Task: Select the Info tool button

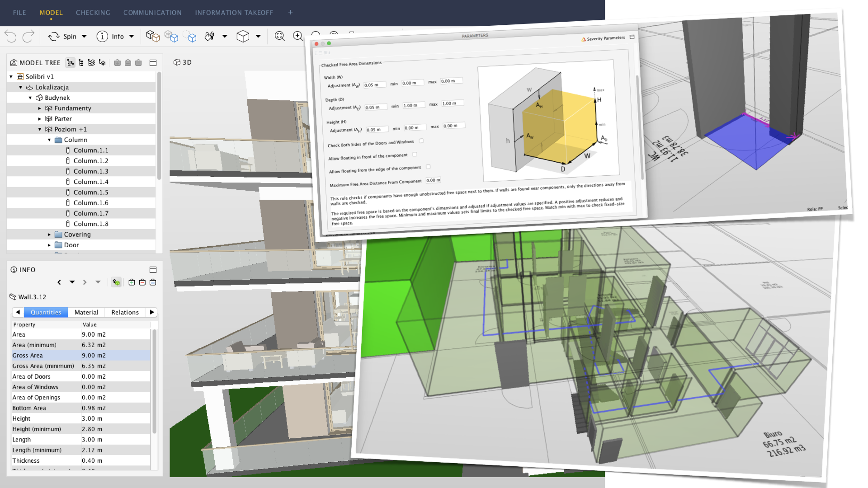Action: pos(110,37)
